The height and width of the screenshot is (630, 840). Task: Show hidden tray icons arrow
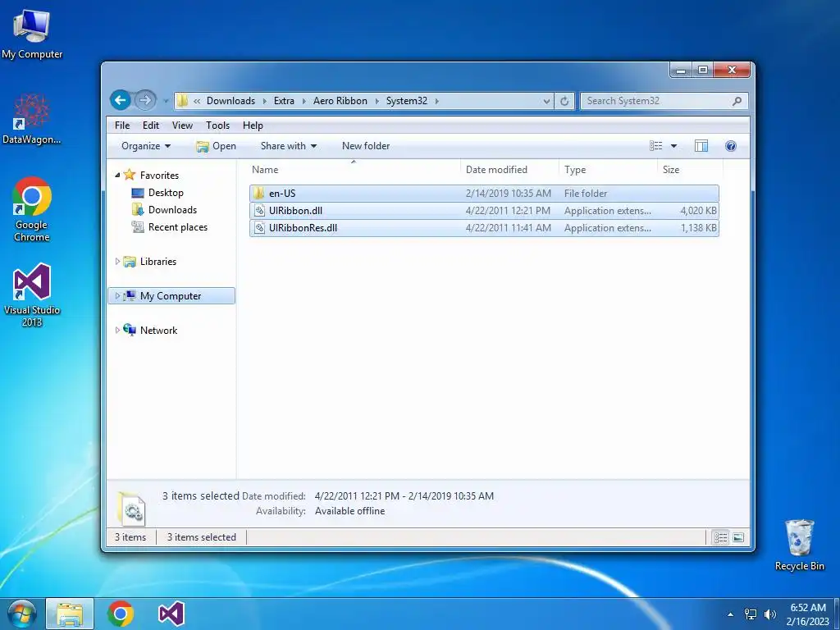pos(730,614)
